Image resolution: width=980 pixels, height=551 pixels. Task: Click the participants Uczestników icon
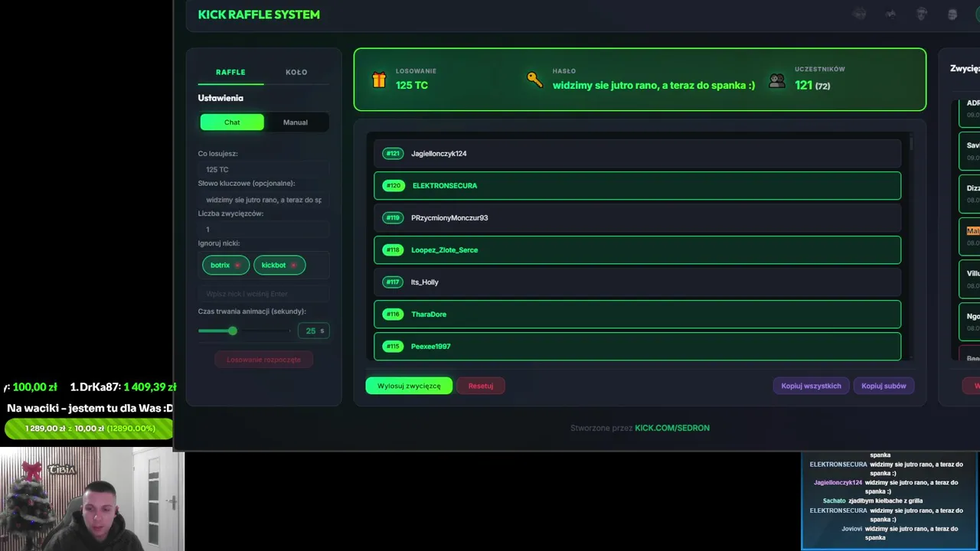click(x=777, y=80)
